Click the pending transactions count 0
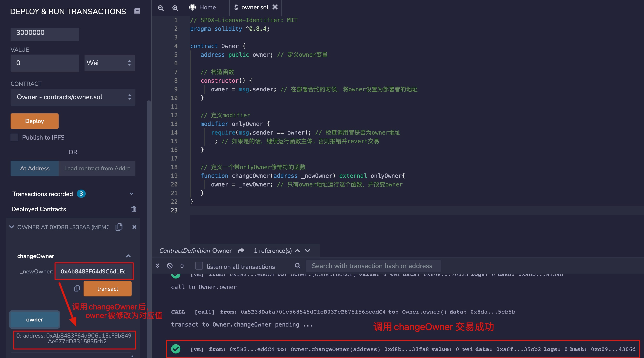This screenshot has width=644, height=358. click(x=182, y=266)
